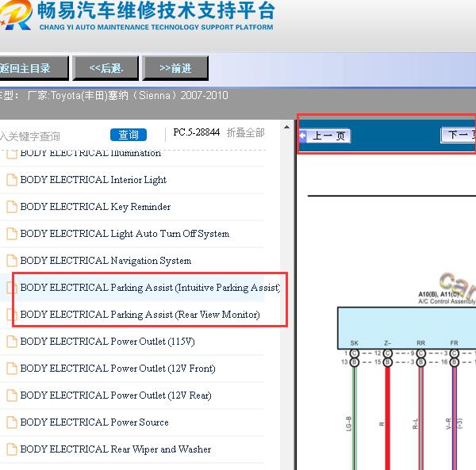Open BODY ELECTRICAL Power Outlet (12V Front)
This screenshot has width=476, height=470.
click(117, 369)
